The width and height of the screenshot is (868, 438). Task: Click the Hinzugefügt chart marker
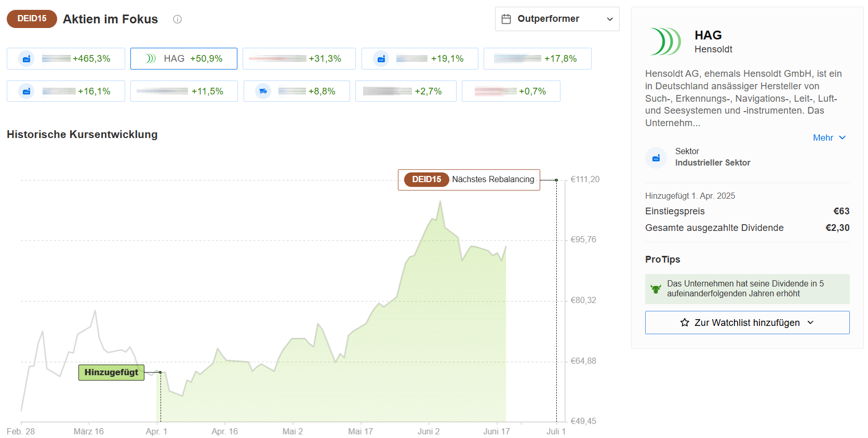tap(111, 373)
